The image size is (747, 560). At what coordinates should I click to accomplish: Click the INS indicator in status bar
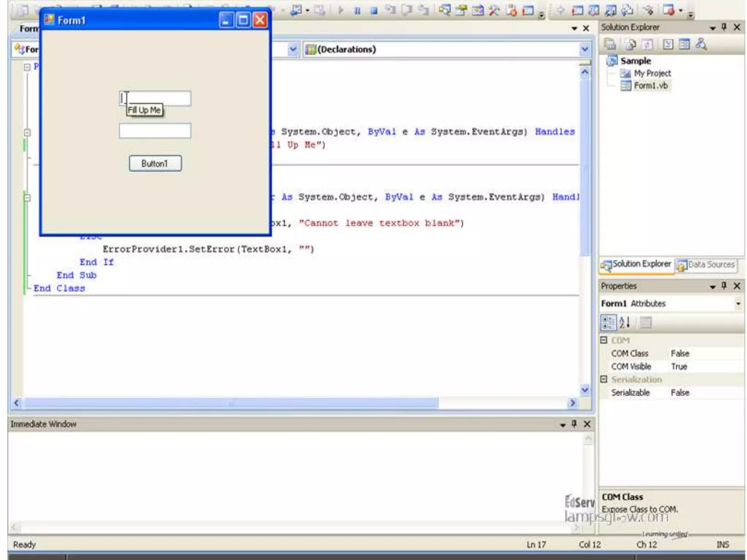pyautogui.click(x=723, y=544)
